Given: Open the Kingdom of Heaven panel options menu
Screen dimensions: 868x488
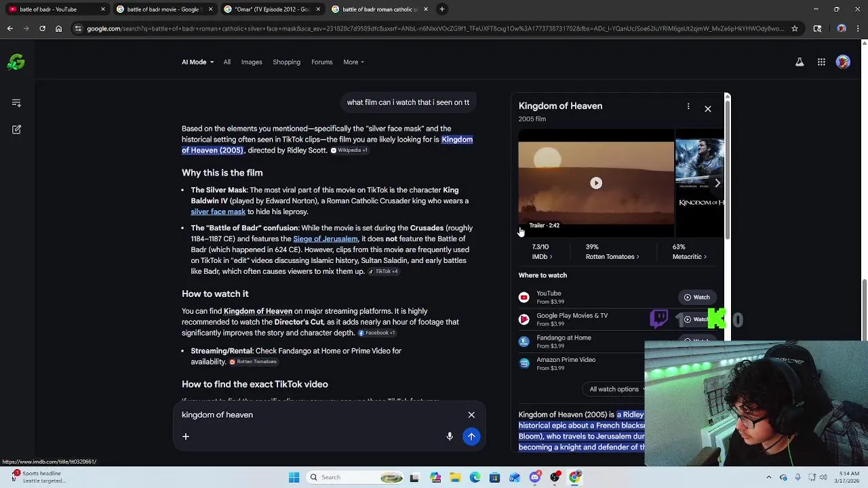Looking at the screenshot, I should click(x=688, y=106).
